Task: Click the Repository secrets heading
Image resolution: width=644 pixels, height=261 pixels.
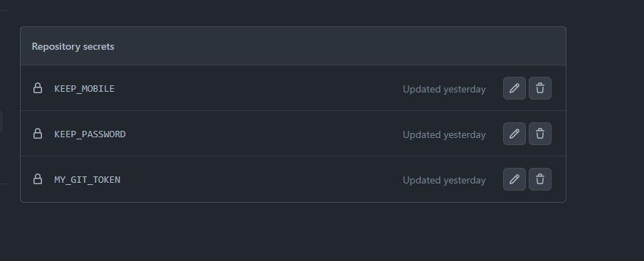Action: pos(73,46)
